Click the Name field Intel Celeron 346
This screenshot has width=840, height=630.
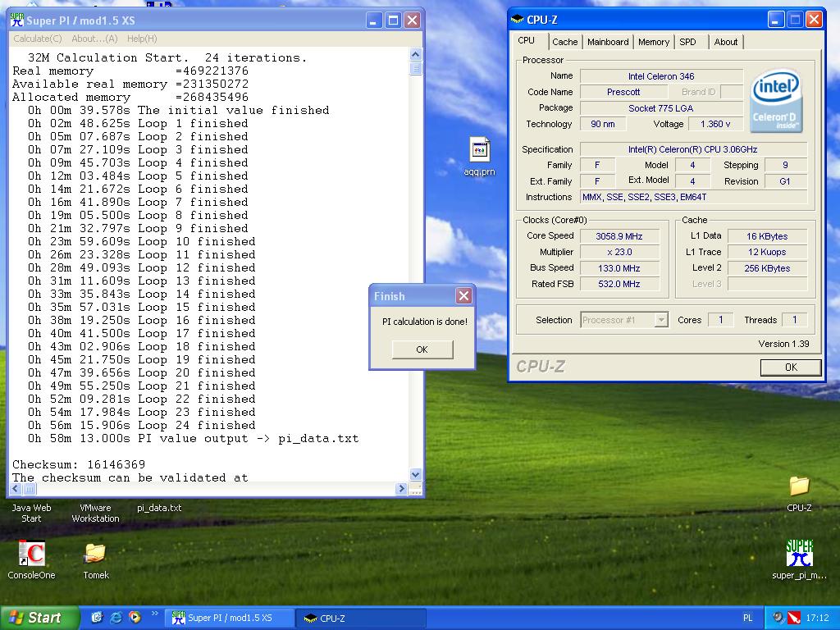pyautogui.click(x=661, y=76)
